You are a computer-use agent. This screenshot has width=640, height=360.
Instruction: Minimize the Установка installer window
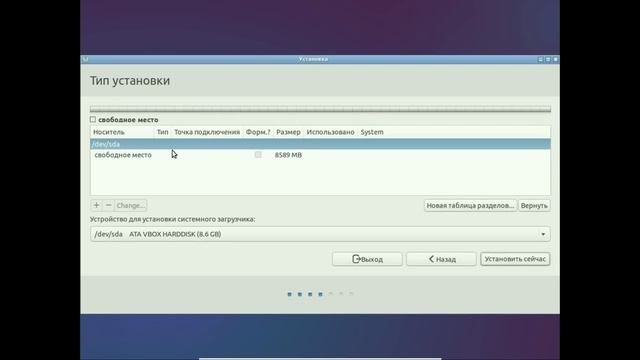pos(540,59)
